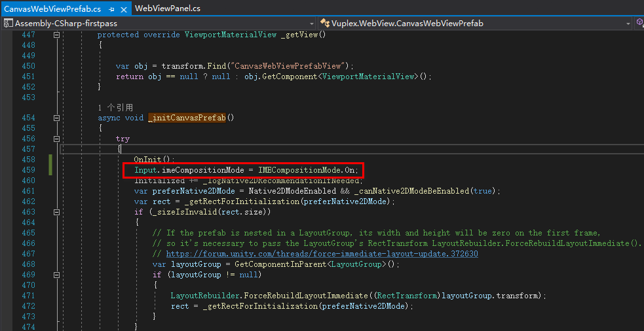Image resolution: width=644 pixels, height=331 pixels.
Task: Click line number 467 in the margin
Action: [28, 254]
